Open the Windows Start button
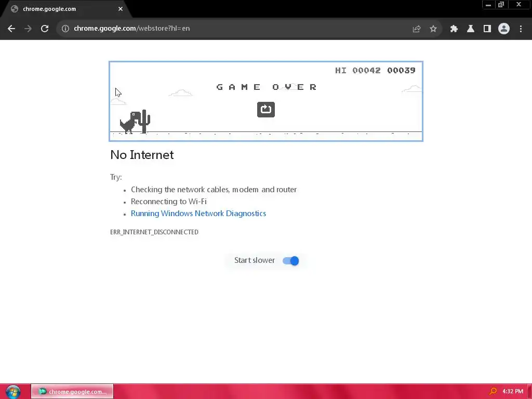532x399 pixels. click(13, 392)
